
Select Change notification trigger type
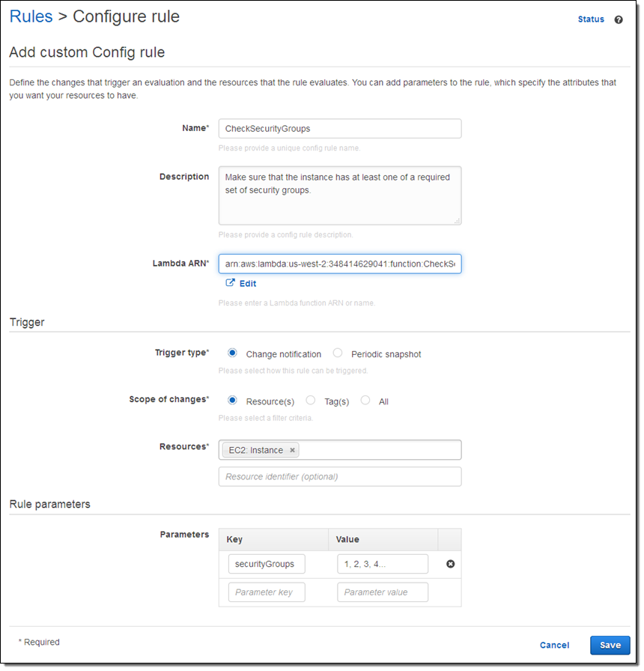tap(233, 353)
